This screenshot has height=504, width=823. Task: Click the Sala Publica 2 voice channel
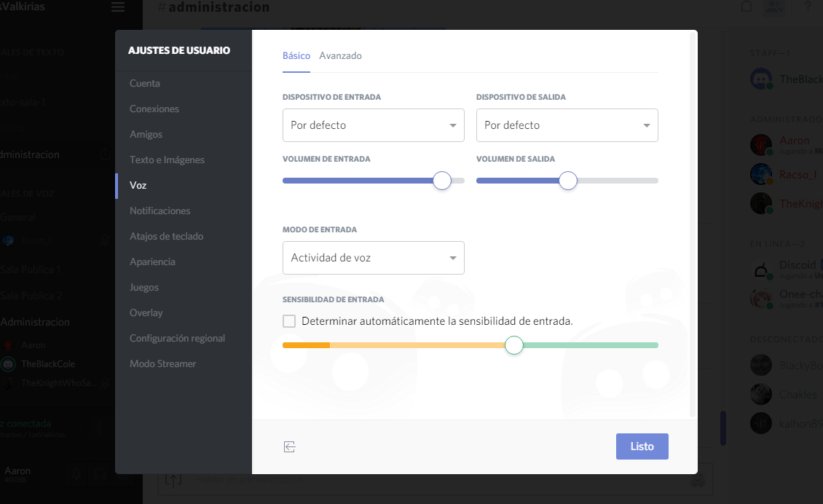[x=31, y=296]
